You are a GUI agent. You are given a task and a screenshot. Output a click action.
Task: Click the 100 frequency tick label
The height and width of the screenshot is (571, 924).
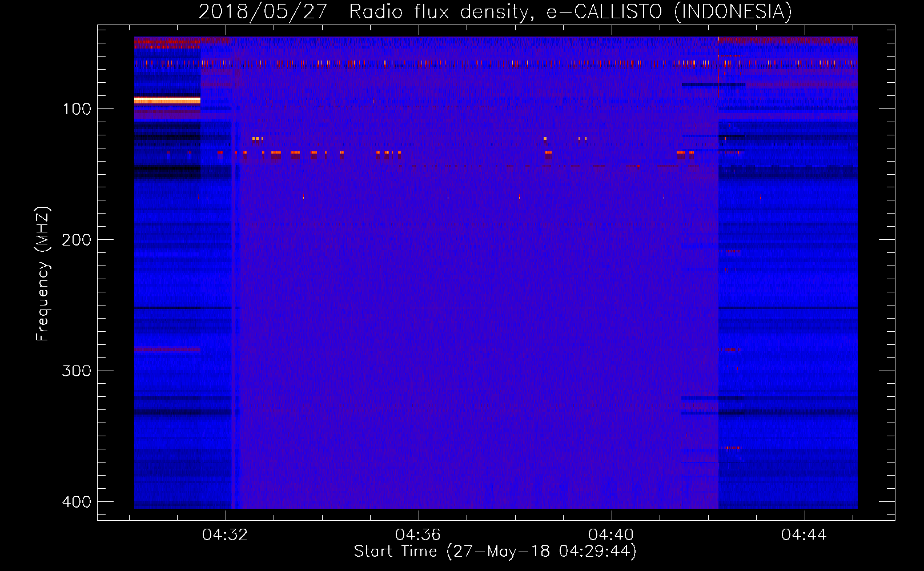click(77, 109)
